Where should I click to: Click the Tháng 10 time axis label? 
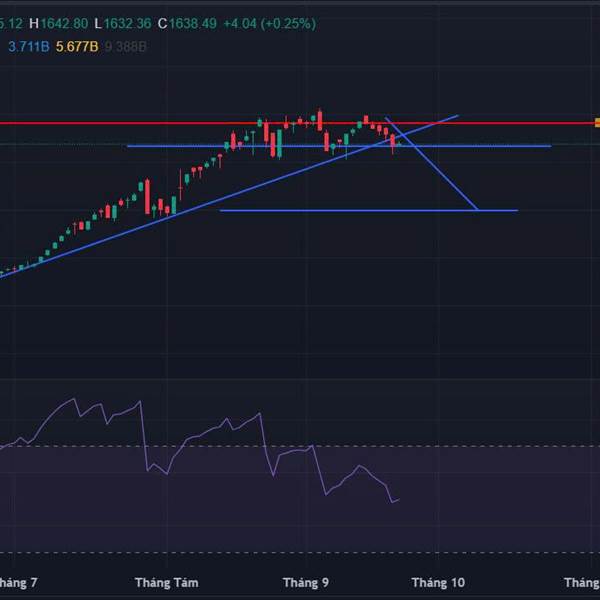[438, 583]
